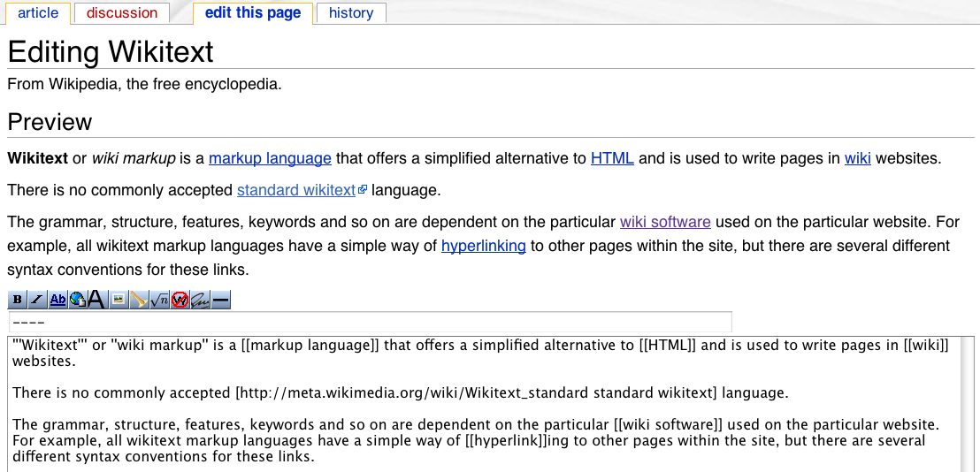This screenshot has height=472, width=980.
Task: Click [[wiki software]] in the edit box
Action: [x=668, y=425]
